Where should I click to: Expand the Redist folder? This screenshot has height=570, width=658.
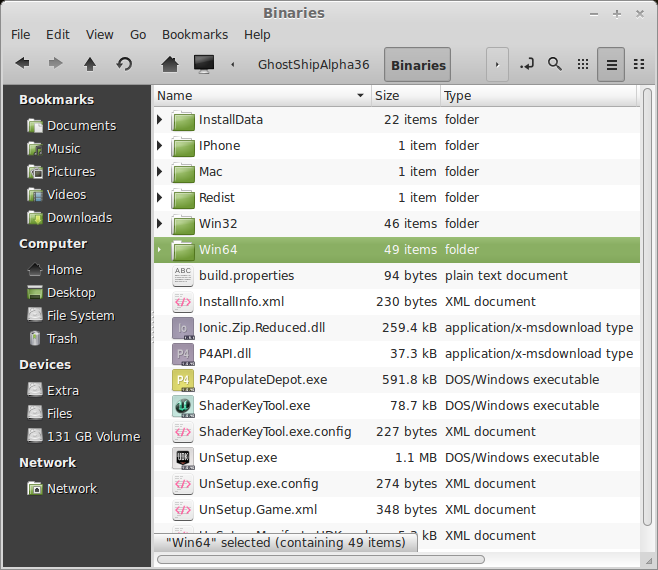point(159,198)
